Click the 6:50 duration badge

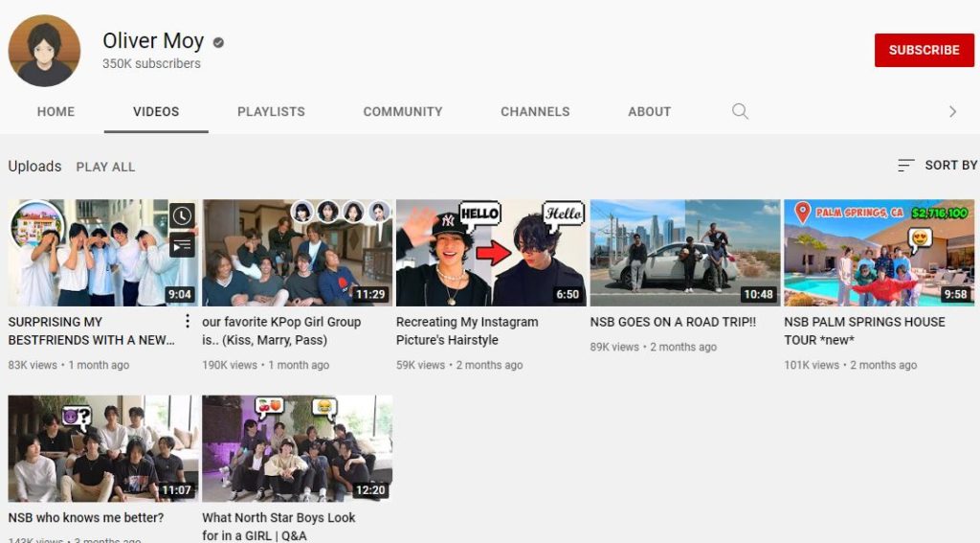pos(568,294)
